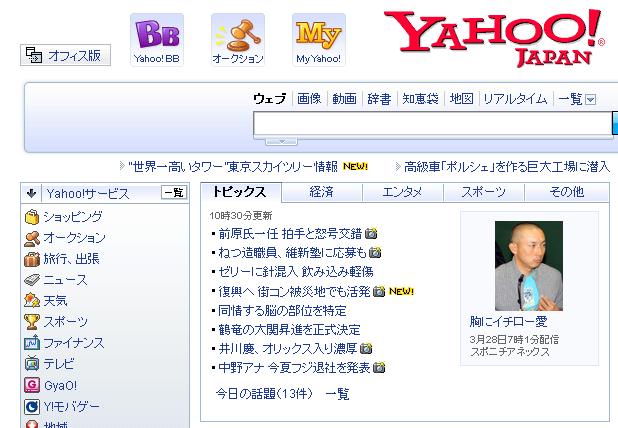The width and height of the screenshot is (618, 428).
Task: Expand the search box options arrow below input
Action: (281, 141)
